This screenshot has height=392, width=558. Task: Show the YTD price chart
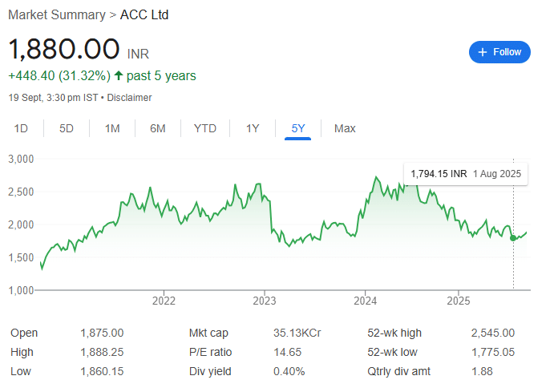click(x=205, y=128)
